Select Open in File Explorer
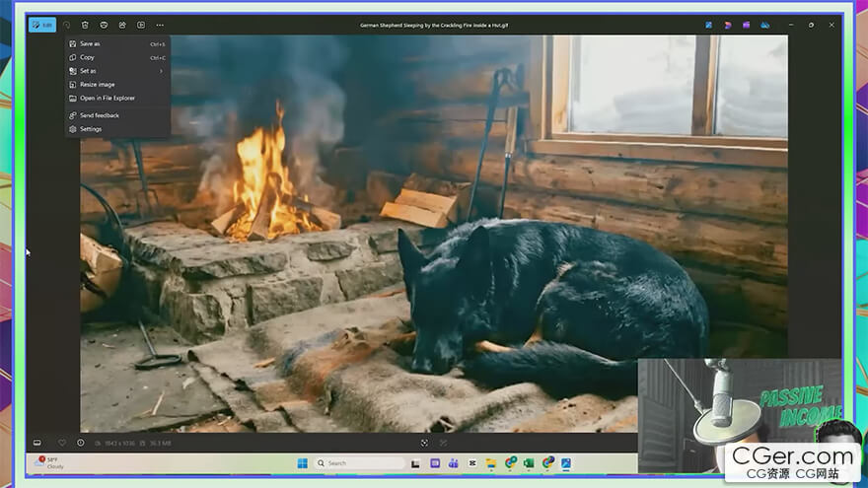Screen dimensions: 868x488 coord(117,98)
